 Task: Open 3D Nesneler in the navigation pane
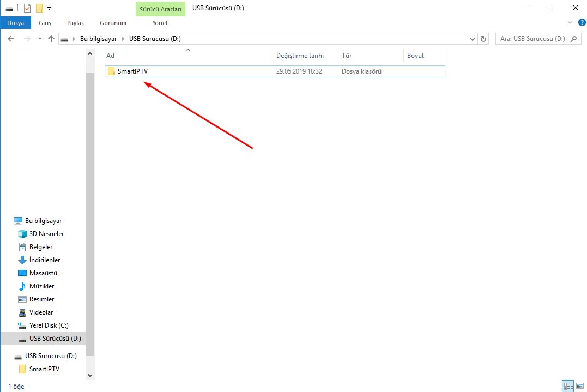(x=46, y=234)
